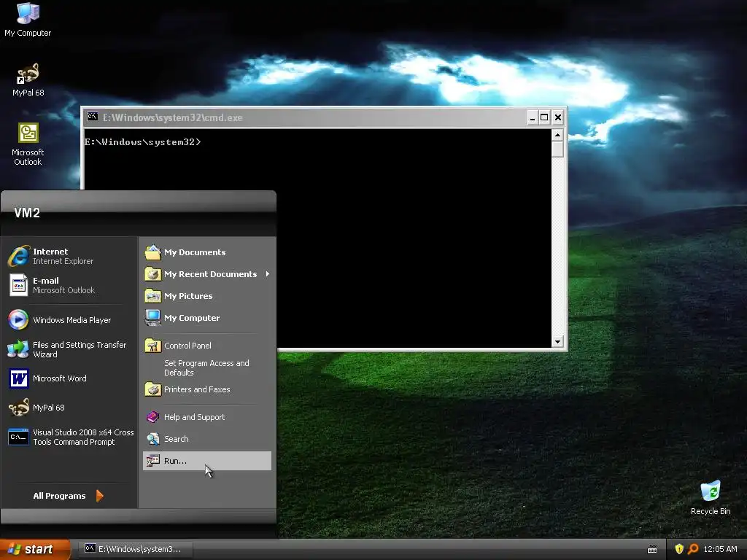Image resolution: width=747 pixels, height=560 pixels.
Task: Open Visual Studio 2008 x64 Command Prompt
Action: point(69,437)
